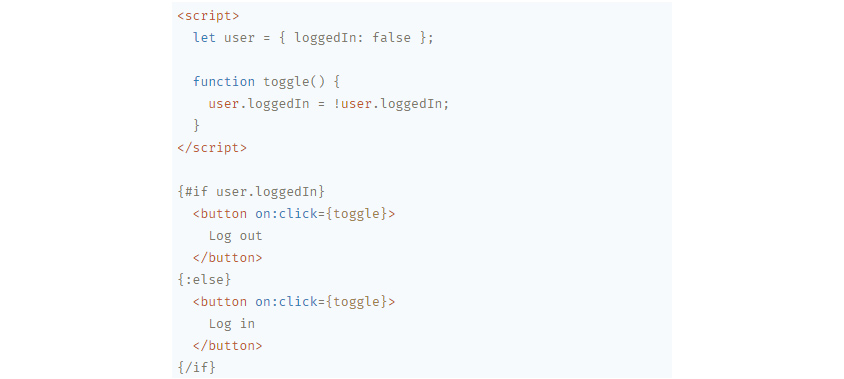This screenshot has width=844, height=379.
Task: Click the {:else} block line
Action: 204,280
